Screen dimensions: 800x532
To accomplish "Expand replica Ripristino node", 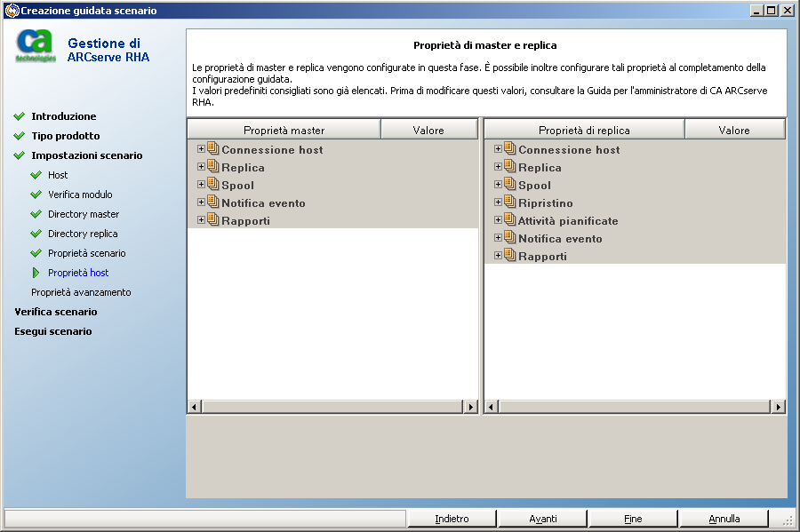I will 498,202.
